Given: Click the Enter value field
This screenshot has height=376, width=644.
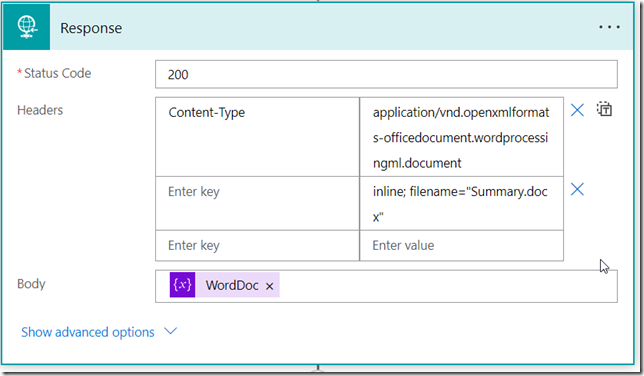Looking at the screenshot, I should (461, 245).
